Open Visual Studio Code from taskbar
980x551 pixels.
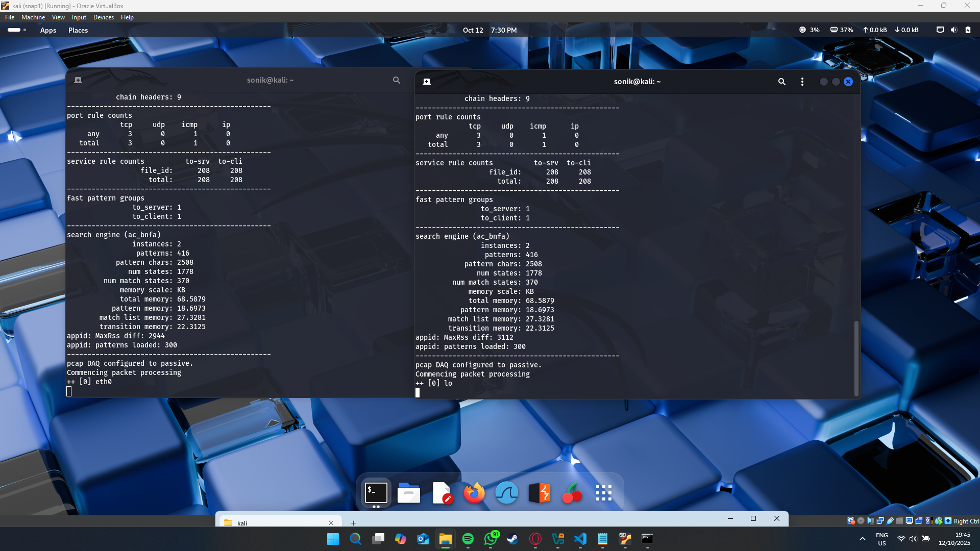(x=580, y=539)
